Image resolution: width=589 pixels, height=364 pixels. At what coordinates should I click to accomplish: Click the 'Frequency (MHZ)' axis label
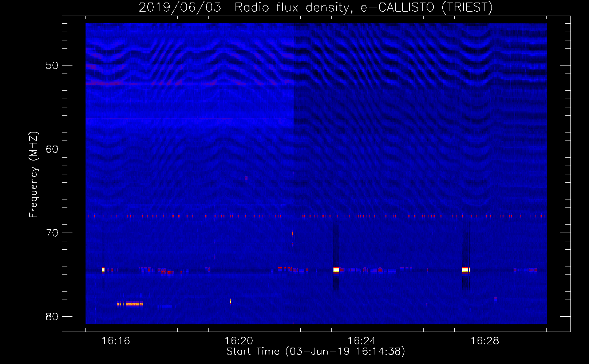click(x=33, y=175)
